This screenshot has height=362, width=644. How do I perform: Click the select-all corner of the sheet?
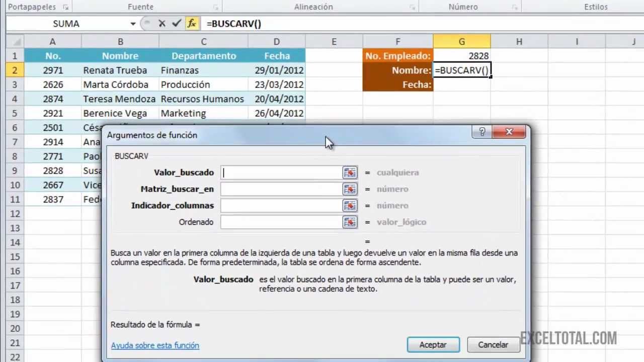point(15,42)
